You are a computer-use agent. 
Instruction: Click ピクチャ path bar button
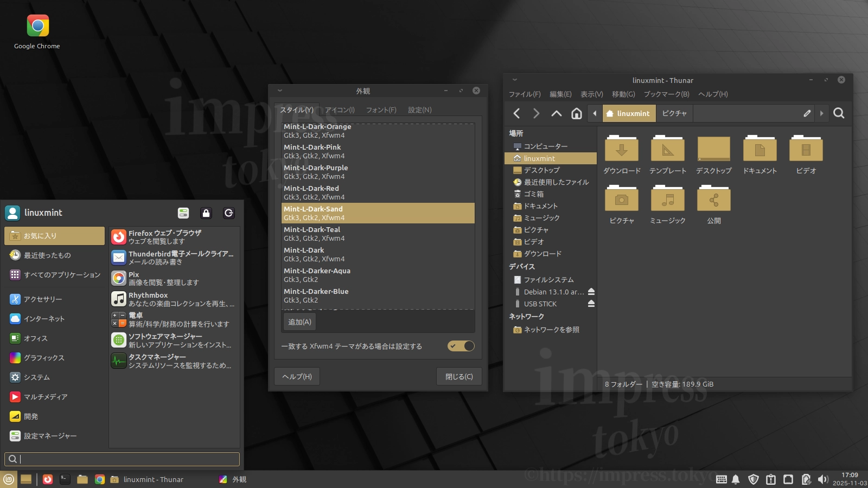(x=674, y=113)
